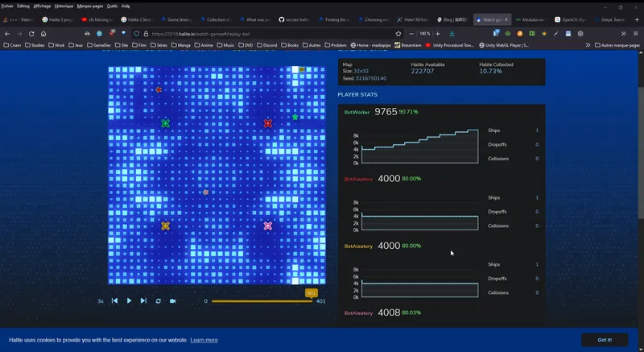
Task: Click the 401 frame marker on timeline
Action: click(312, 293)
